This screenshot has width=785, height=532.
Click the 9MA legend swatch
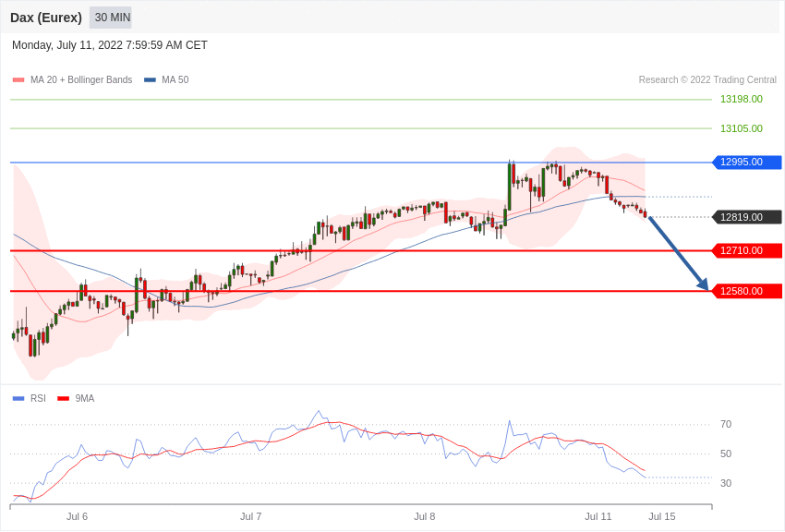click(x=64, y=398)
